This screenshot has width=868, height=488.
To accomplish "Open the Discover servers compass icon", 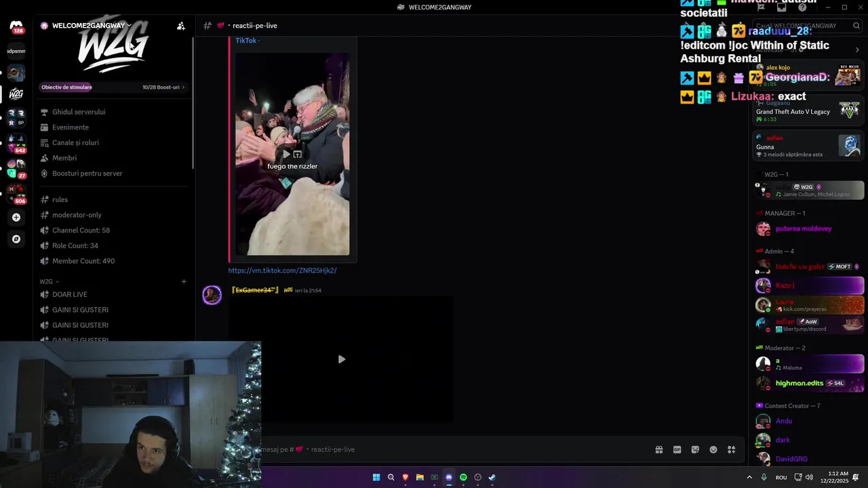I will pos(16,239).
